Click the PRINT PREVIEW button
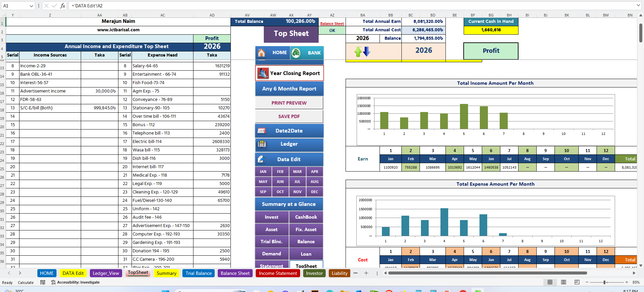The height and width of the screenshot is (292, 644). point(289,103)
